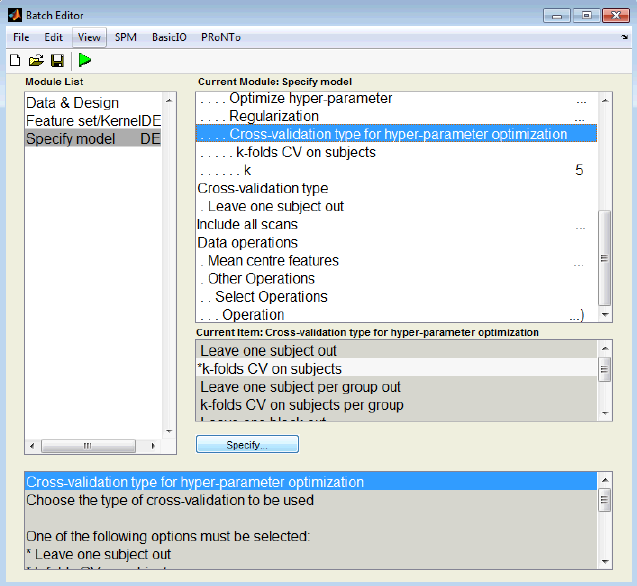Click the down arrow of the current module scrollbar

(x=605, y=315)
